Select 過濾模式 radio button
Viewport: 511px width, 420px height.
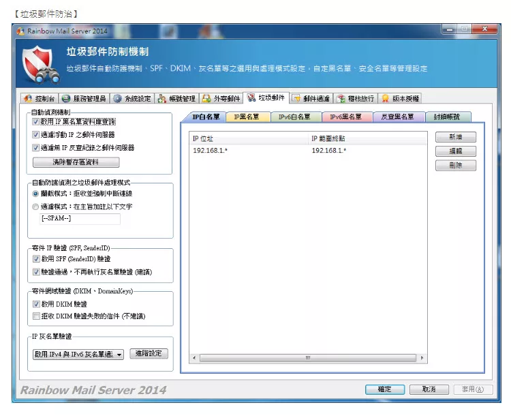tap(36, 206)
